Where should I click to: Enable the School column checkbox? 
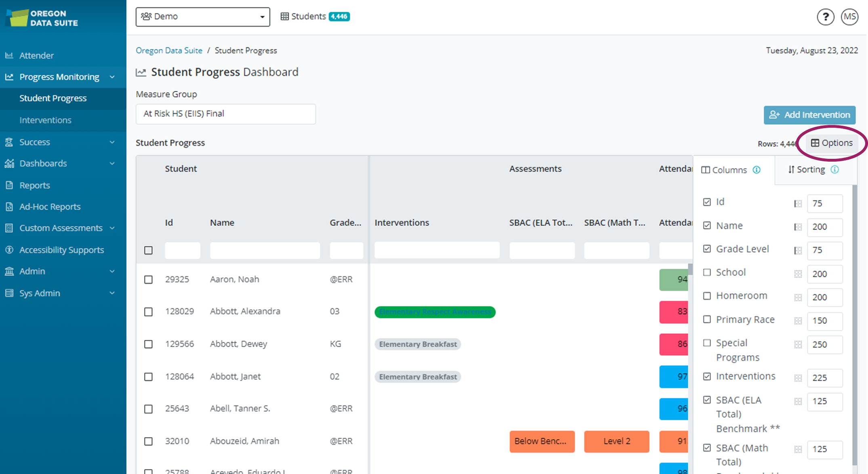pyautogui.click(x=707, y=272)
